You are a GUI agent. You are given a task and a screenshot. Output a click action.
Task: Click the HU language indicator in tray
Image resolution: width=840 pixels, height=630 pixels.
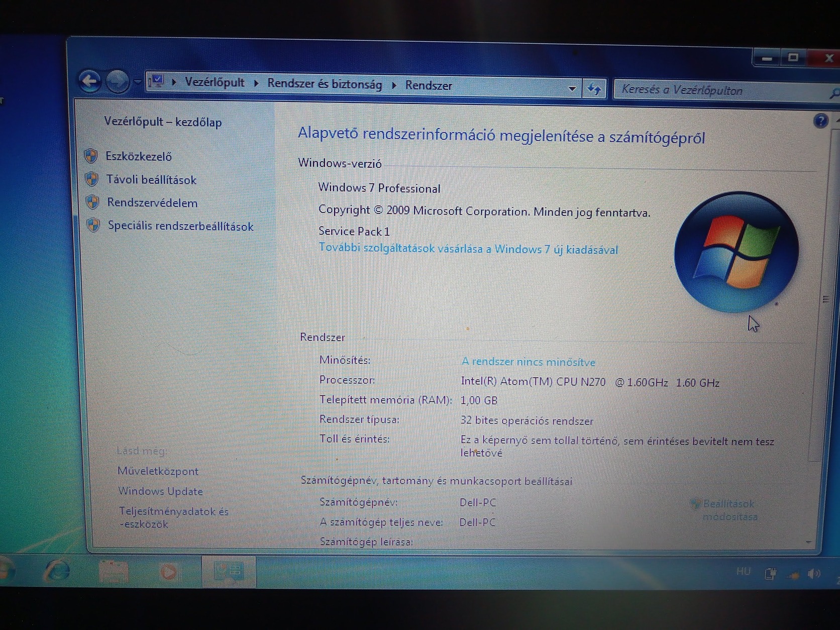point(743,571)
